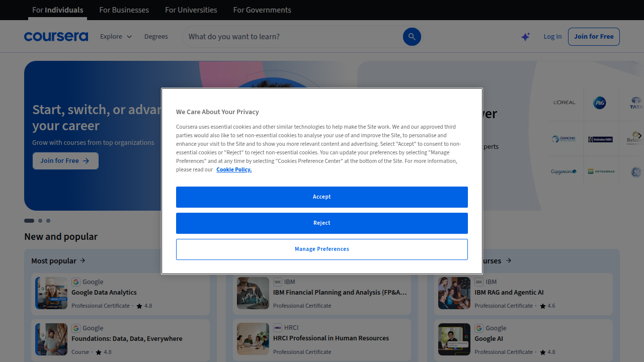Click Join for Free on hero banner
The image size is (644, 362).
(65, 161)
